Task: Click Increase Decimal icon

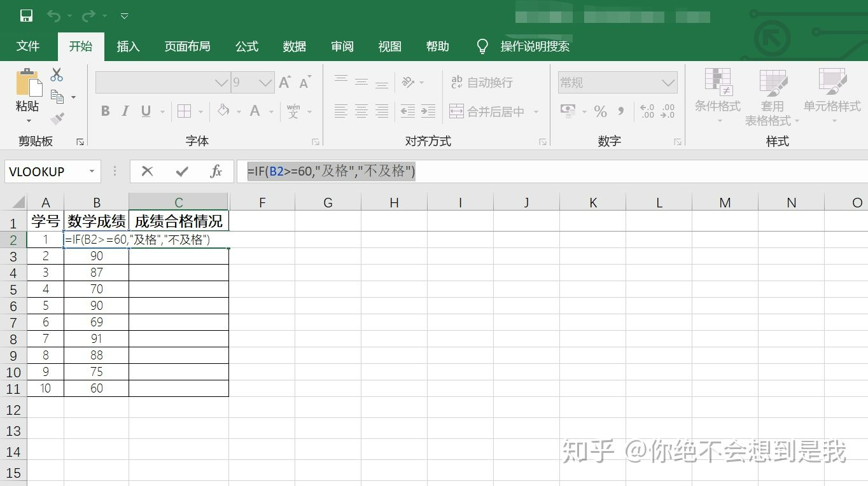Action: tap(647, 111)
